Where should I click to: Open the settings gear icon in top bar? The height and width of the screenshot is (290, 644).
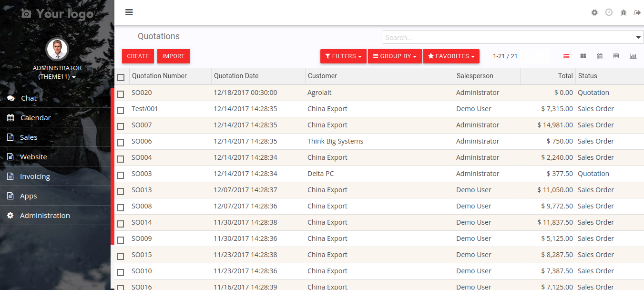(x=594, y=13)
